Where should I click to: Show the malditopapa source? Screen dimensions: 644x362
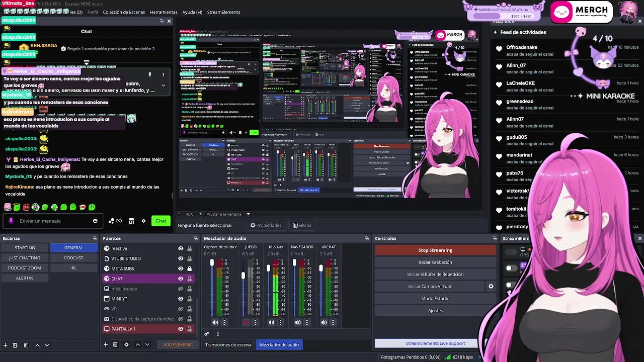click(x=181, y=289)
